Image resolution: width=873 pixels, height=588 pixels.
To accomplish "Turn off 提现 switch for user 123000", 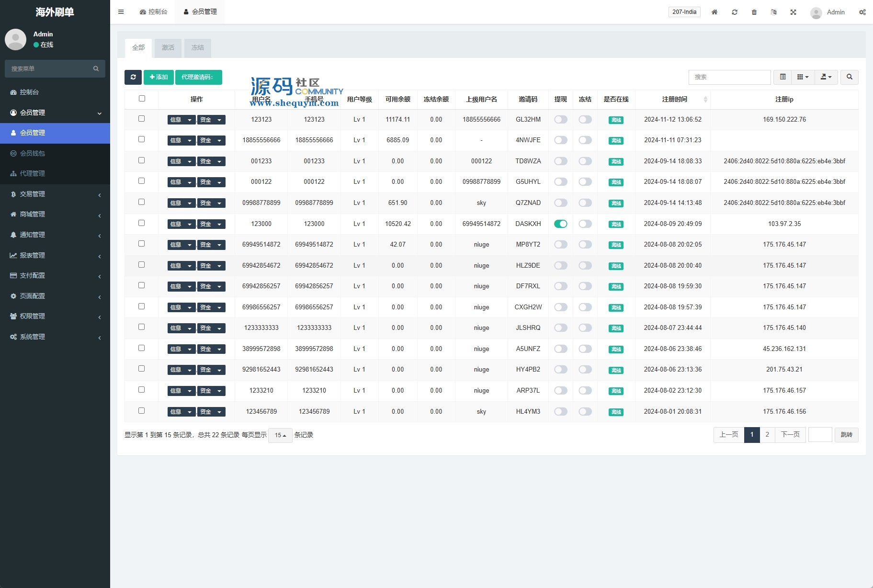I will [560, 224].
